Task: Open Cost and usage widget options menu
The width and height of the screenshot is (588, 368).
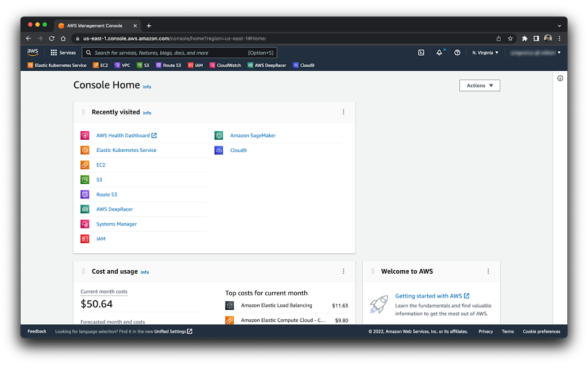Action: click(x=343, y=271)
